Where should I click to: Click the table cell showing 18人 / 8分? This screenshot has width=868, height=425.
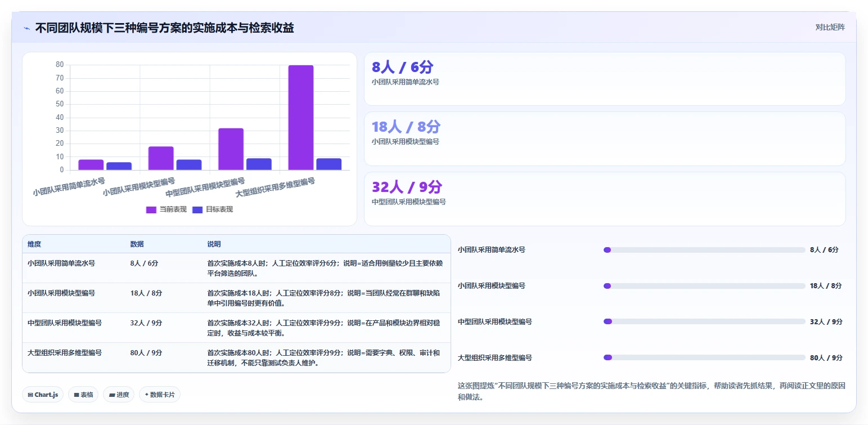coord(146,293)
